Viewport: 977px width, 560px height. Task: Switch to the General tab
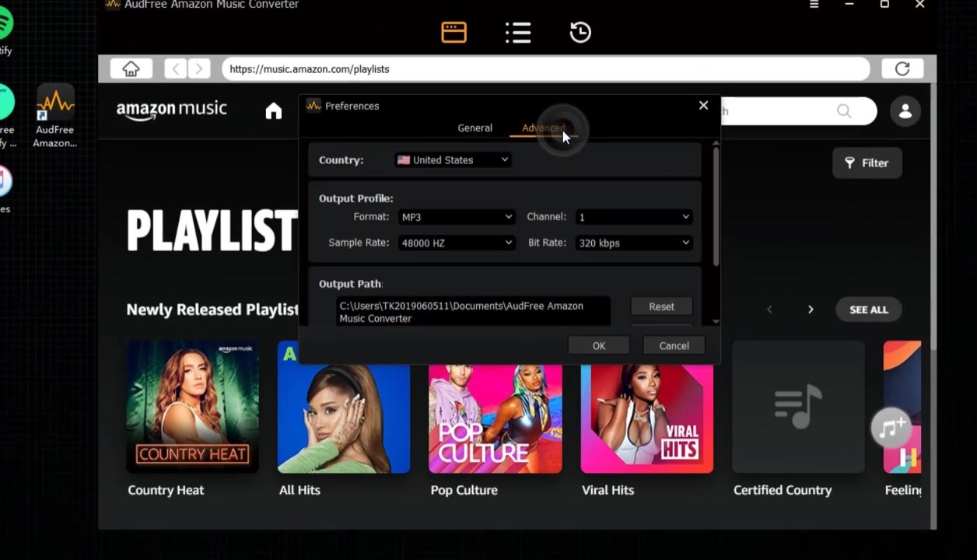(474, 128)
